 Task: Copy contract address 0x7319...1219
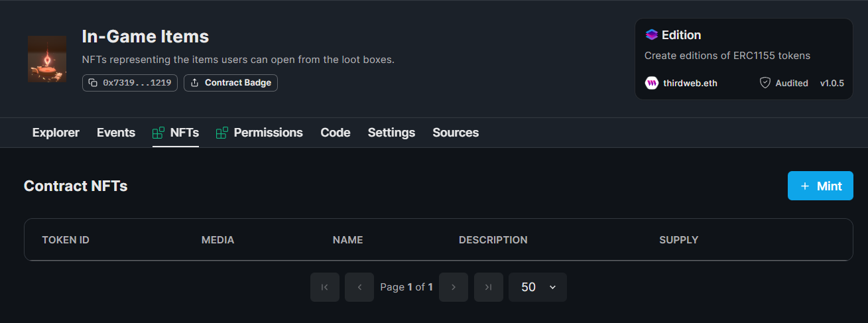[130, 83]
